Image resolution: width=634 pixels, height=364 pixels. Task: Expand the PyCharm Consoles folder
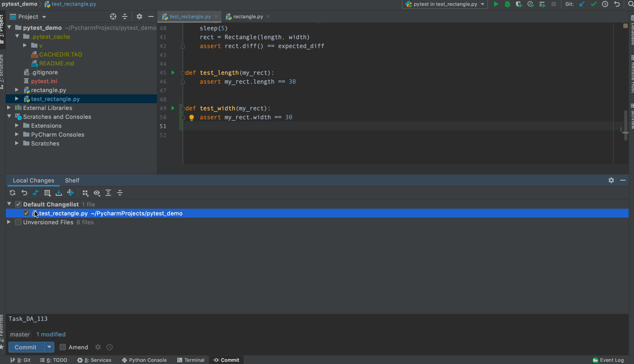17,134
